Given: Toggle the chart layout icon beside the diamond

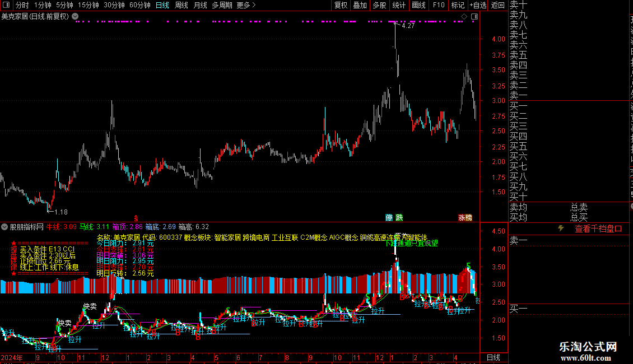Looking at the screenshot, I should click(474, 17).
